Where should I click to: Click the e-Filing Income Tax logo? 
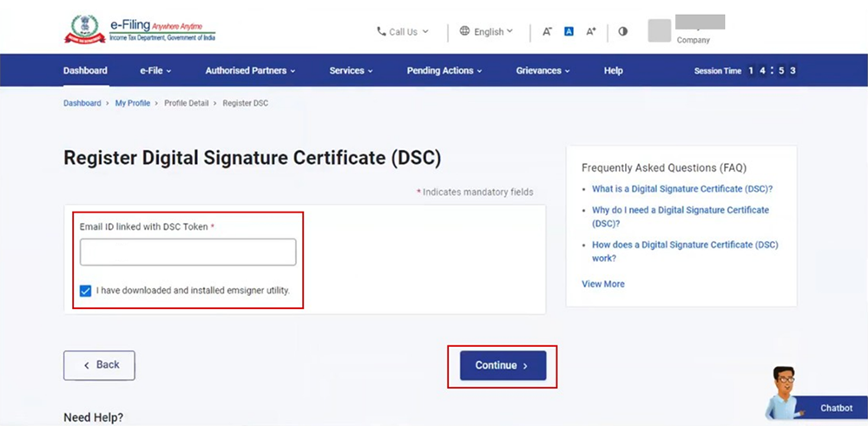[x=140, y=29]
